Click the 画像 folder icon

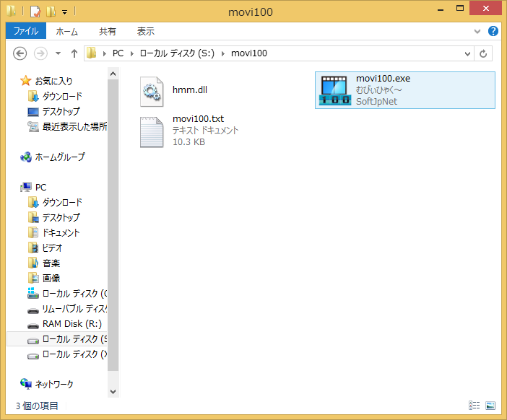pyautogui.click(x=33, y=278)
